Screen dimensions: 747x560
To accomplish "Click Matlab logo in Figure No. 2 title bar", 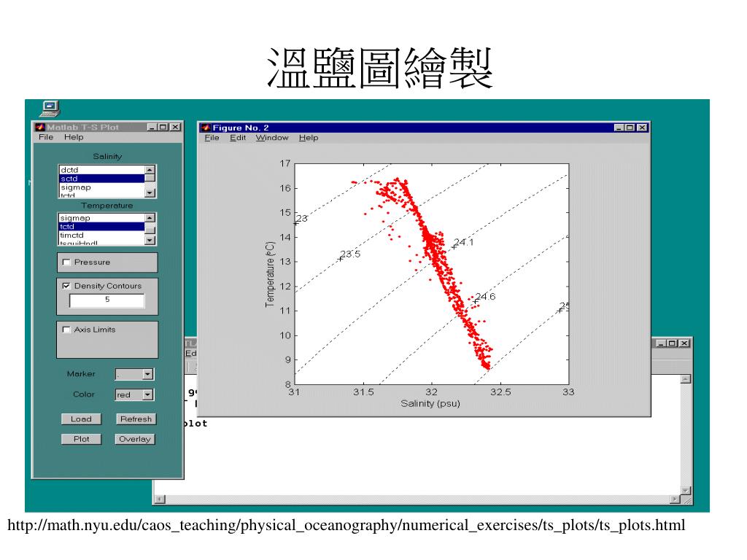I will pos(206,128).
